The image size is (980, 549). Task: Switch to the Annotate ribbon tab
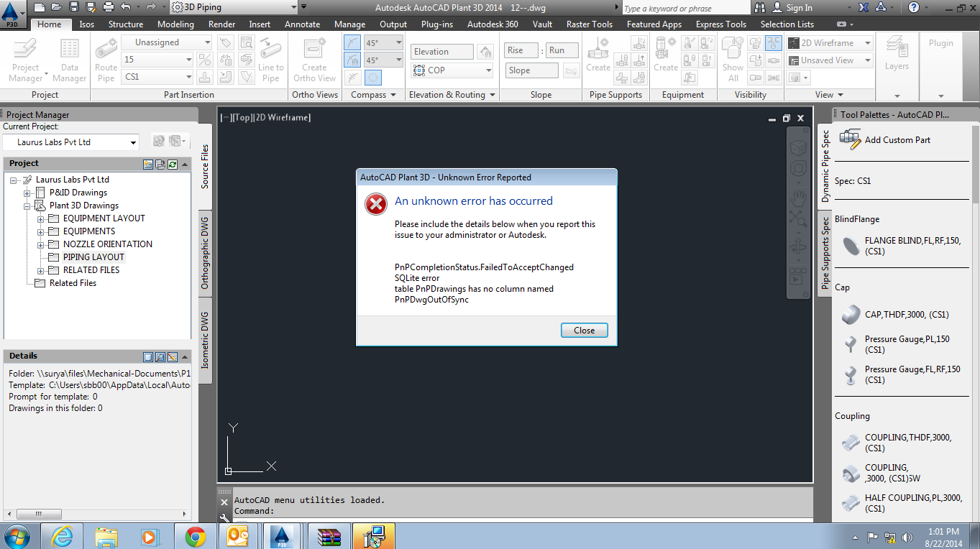[302, 24]
